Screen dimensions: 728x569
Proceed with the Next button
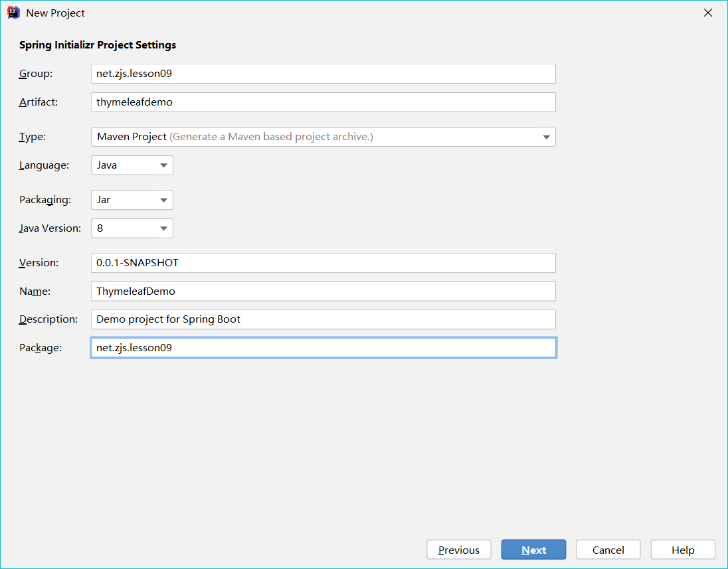point(533,550)
